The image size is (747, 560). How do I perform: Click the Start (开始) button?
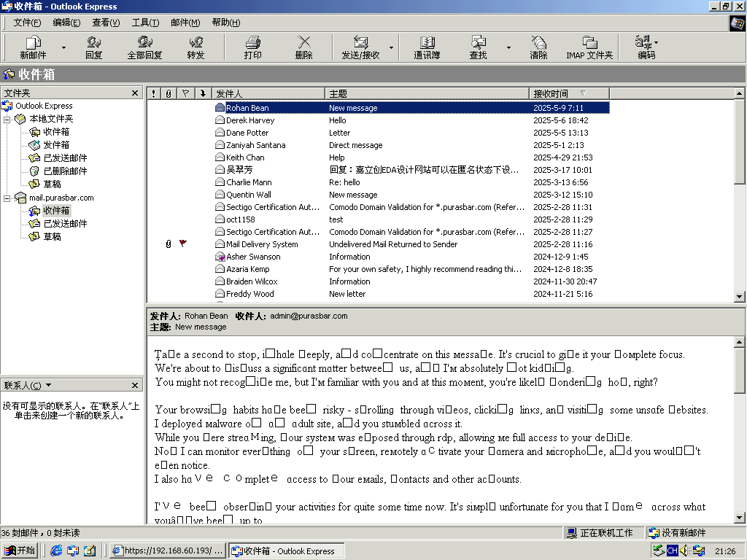[20, 551]
